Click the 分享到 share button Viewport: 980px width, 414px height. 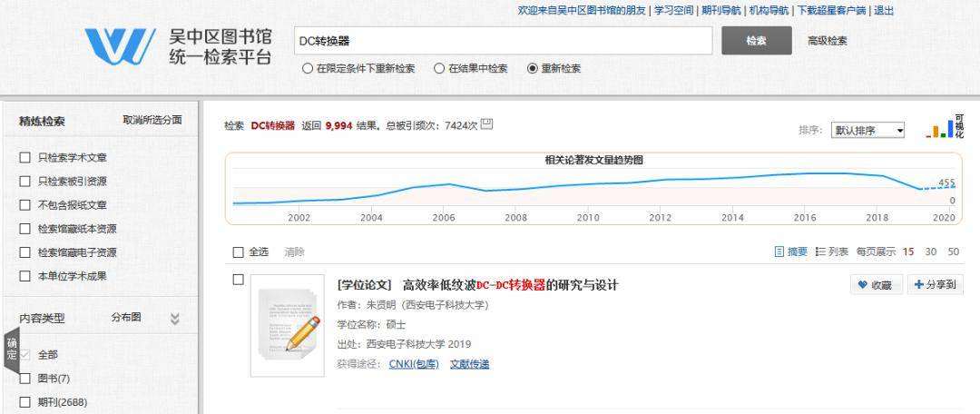click(935, 284)
